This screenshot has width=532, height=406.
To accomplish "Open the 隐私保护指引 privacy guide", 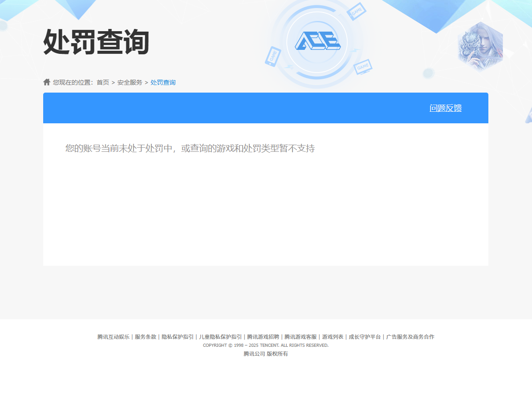I will [178, 337].
